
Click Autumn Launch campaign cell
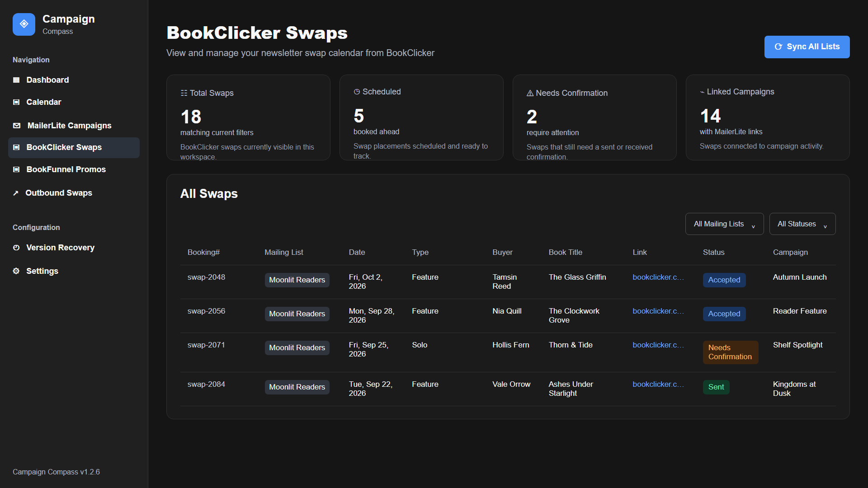point(799,277)
